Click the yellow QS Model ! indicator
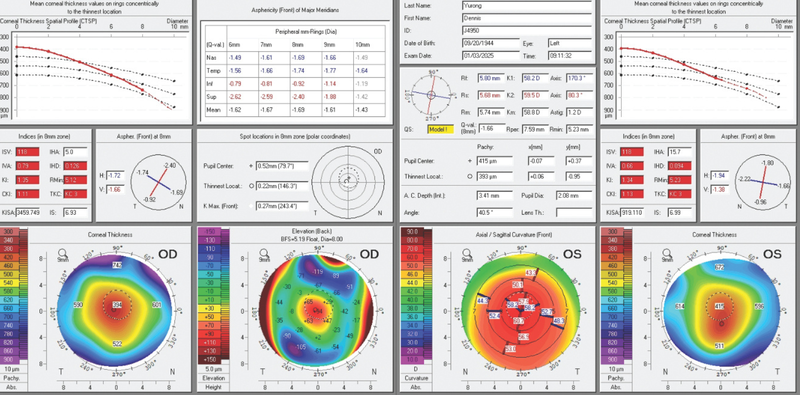 440,130
